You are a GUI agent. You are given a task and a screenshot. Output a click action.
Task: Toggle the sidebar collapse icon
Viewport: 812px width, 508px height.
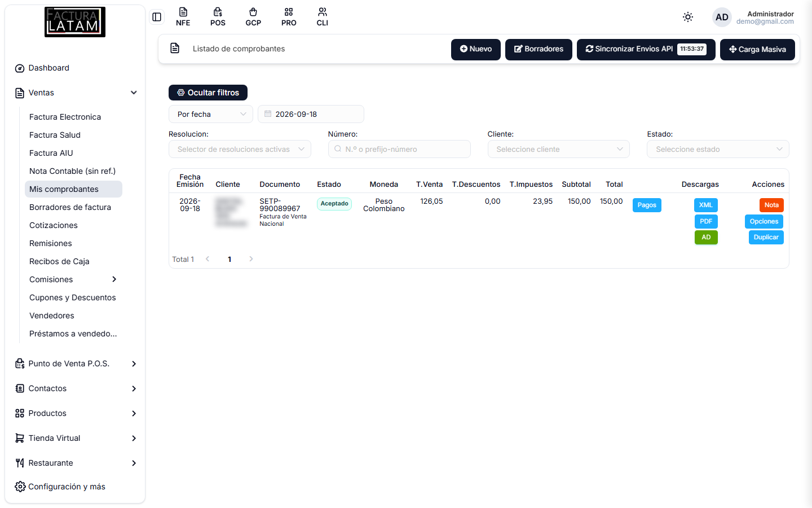pos(157,17)
